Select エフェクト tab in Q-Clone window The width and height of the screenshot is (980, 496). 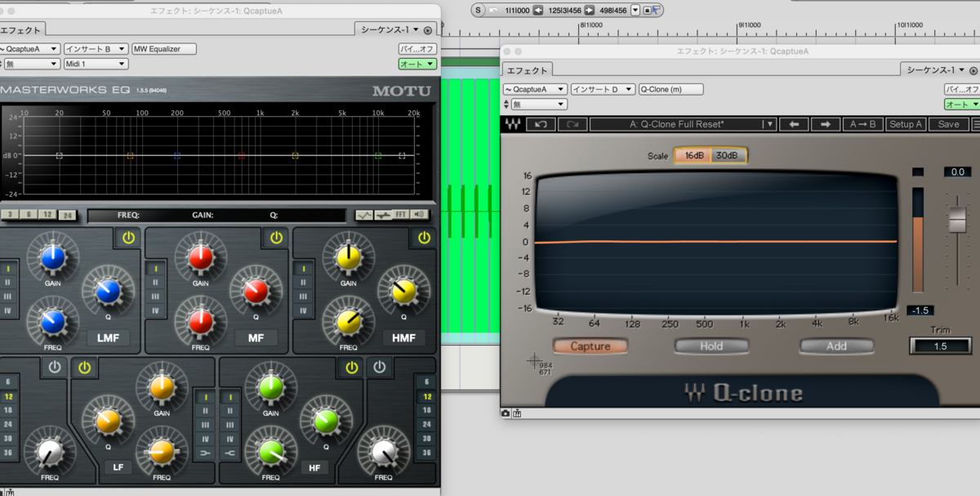[x=525, y=70]
